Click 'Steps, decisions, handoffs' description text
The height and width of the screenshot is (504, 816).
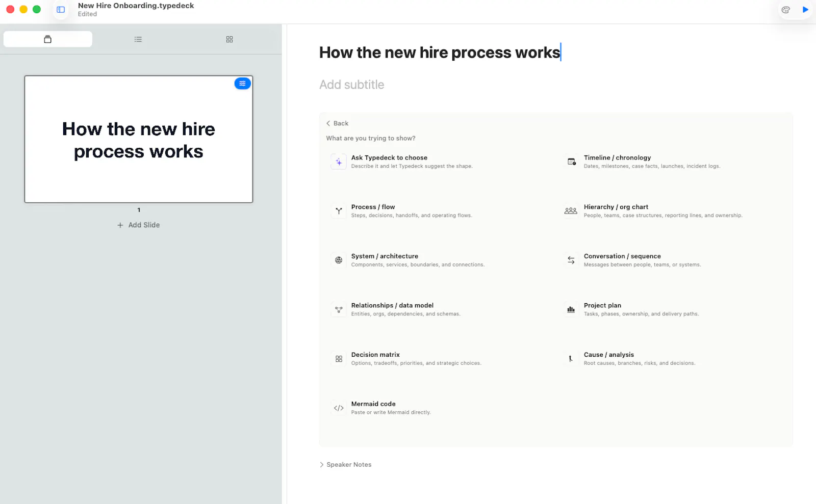412,216
